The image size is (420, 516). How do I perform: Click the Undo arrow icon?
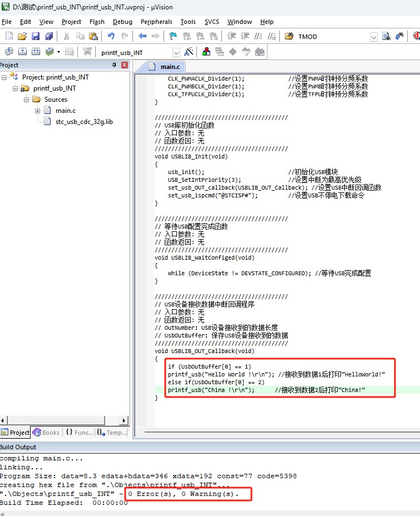(111, 36)
